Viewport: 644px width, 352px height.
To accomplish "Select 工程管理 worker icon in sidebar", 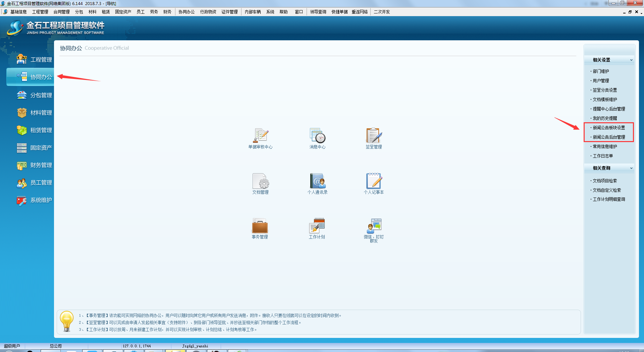I will (22, 59).
